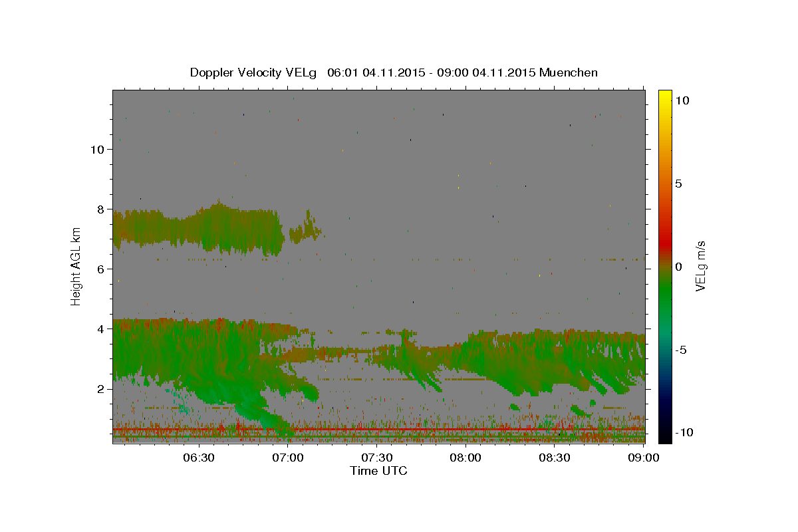Click the colorbar value 0 label
The width and height of the screenshot is (798, 532).
point(678,267)
